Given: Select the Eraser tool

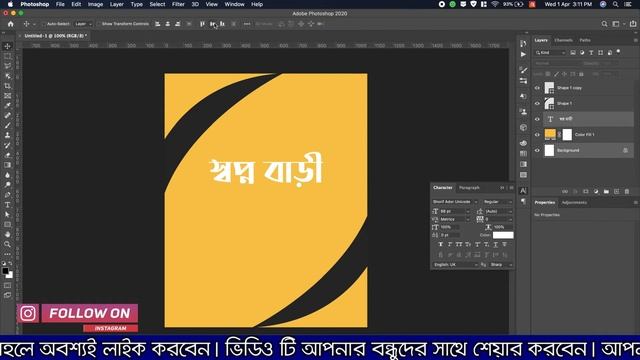Looking at the screenshot, I should point(7,155).
